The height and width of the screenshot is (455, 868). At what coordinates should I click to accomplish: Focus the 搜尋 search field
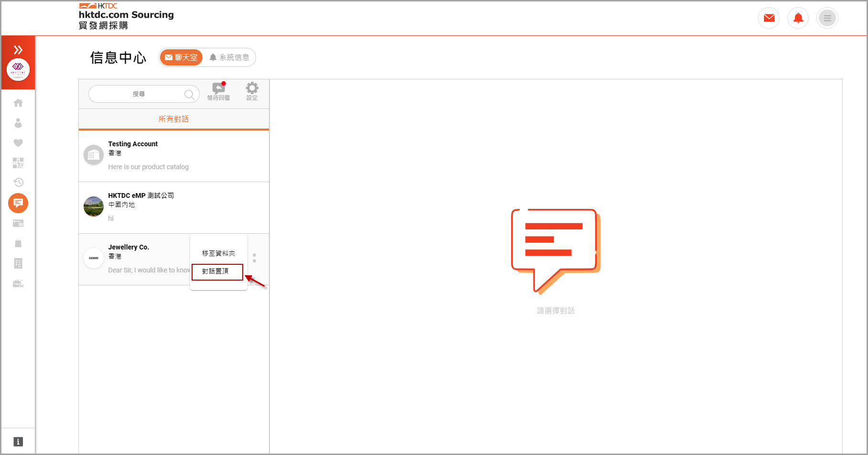(x=144, y=94)
